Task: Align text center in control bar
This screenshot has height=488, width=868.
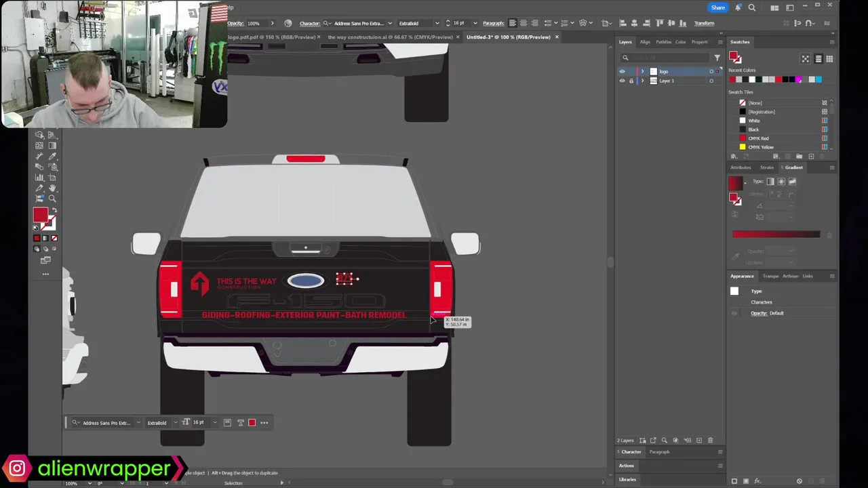Action: coord(524,23)
